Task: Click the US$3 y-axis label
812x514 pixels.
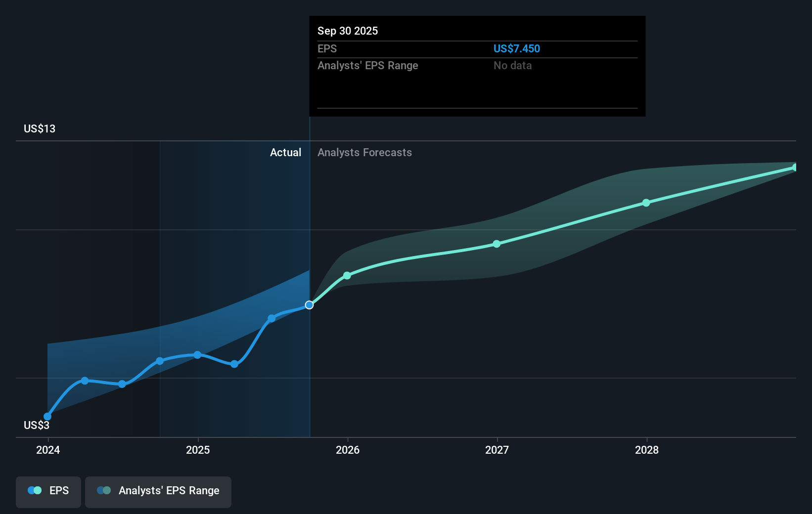Action: [37, 425]
